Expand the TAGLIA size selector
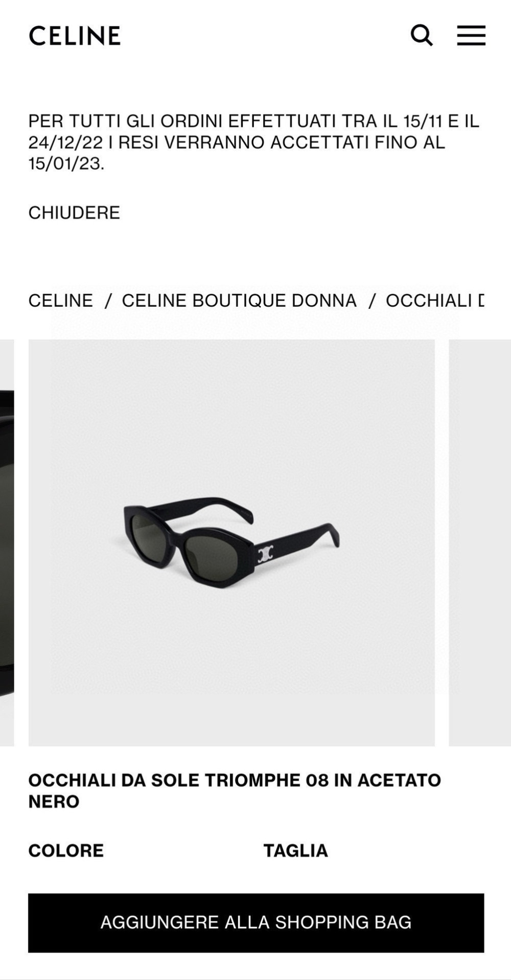This screenshot has height=980, width=511. coord(295,851)
